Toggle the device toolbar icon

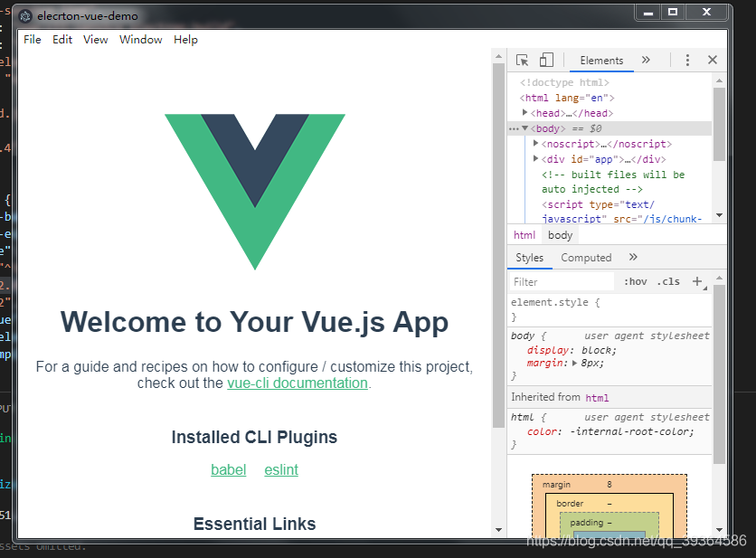tap(546, 61)
